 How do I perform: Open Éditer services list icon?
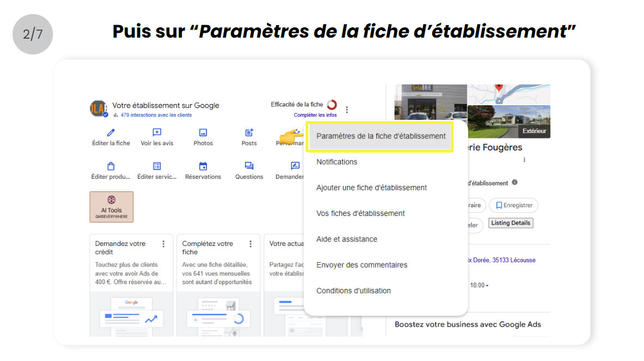click(157, 166)
